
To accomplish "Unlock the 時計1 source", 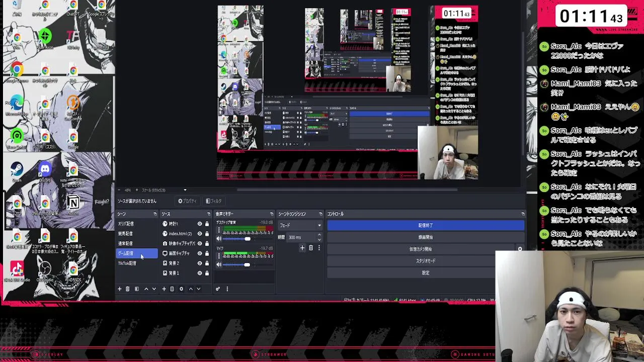I will click(x=207, y=224).
